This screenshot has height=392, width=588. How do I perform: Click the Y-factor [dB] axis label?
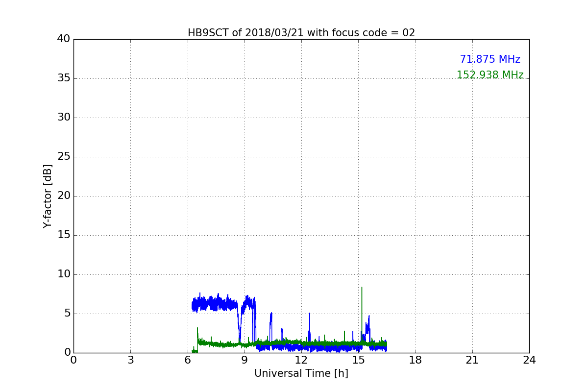[48, 196]
